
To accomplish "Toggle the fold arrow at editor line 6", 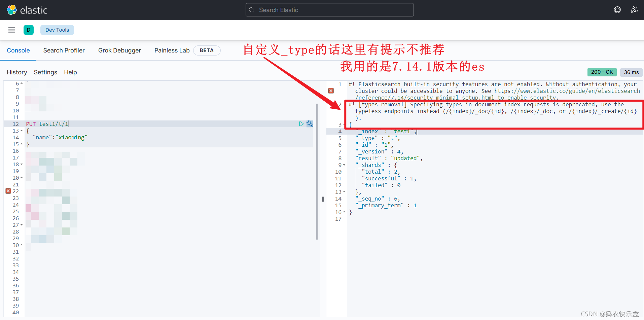I will pyautogui.click(x=22, y=83).
